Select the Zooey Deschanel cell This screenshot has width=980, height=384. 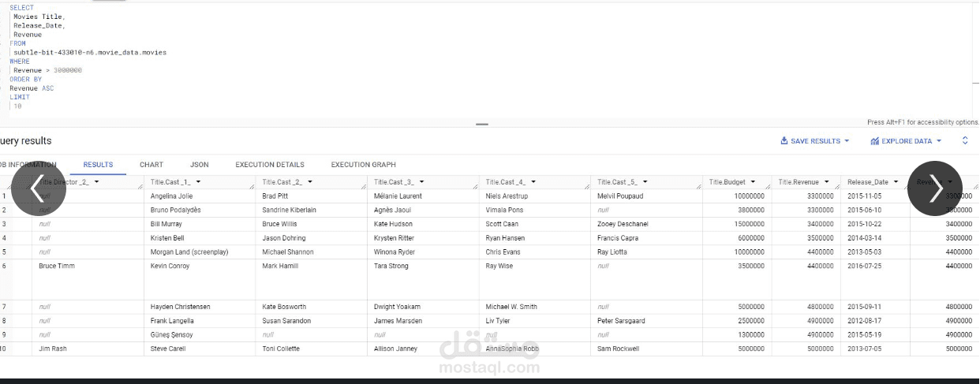[x=623, y=225]
